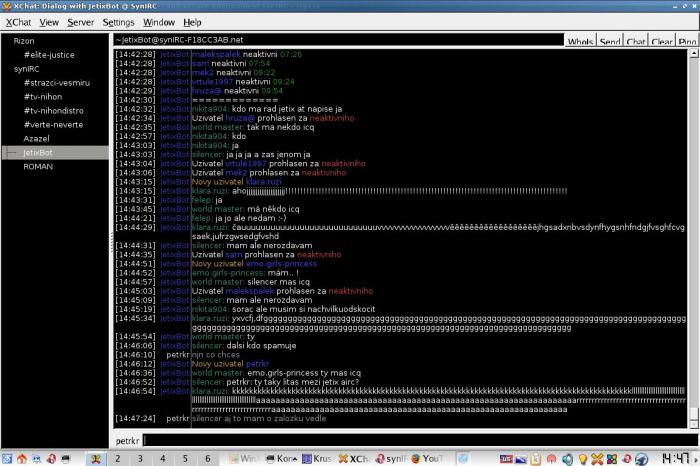Click the clock showing 14:47

[675, 458]
